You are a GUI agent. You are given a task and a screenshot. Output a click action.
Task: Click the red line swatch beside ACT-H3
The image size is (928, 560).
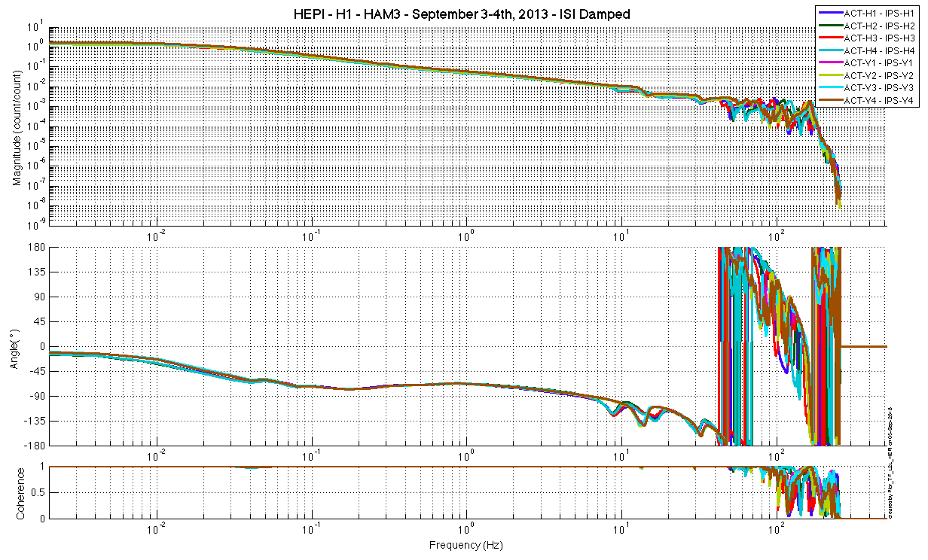pyautogui.click(x=830, y=38)
